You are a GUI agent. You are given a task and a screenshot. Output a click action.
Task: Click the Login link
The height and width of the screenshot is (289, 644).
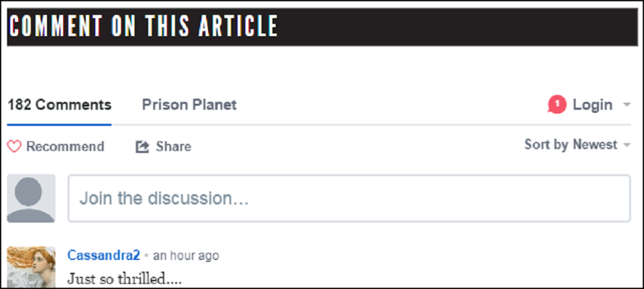(592, 105)
